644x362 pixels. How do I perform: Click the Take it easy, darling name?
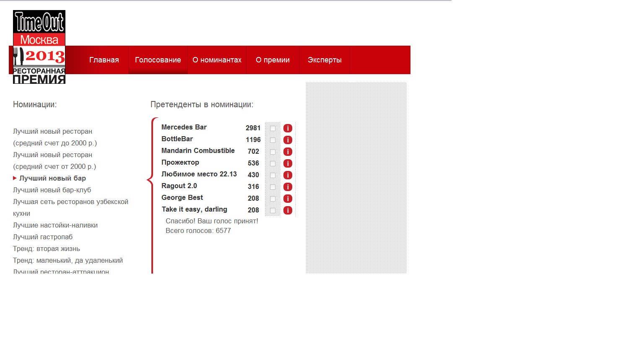coord(195,209)
